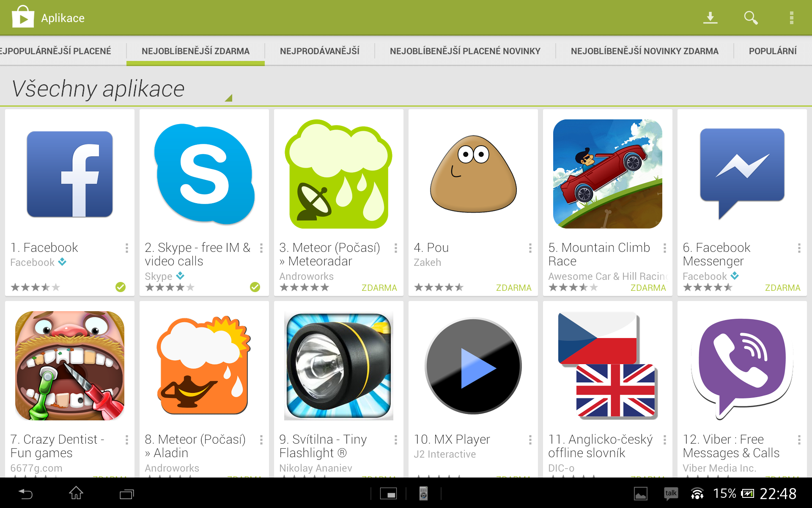The width and height of the screenshot is (812, 508).
Task: Open the options menu for MX Player
Action: tap(530, 440)
